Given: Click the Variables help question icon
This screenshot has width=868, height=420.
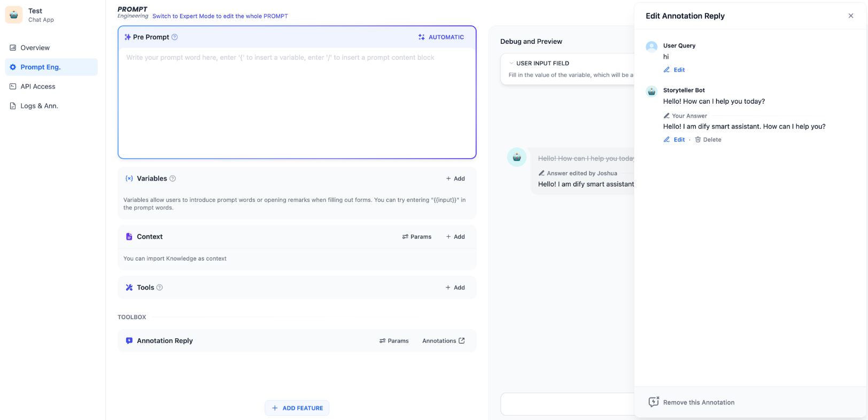Looking at the screenshot, I should click(x=173, y=178).
